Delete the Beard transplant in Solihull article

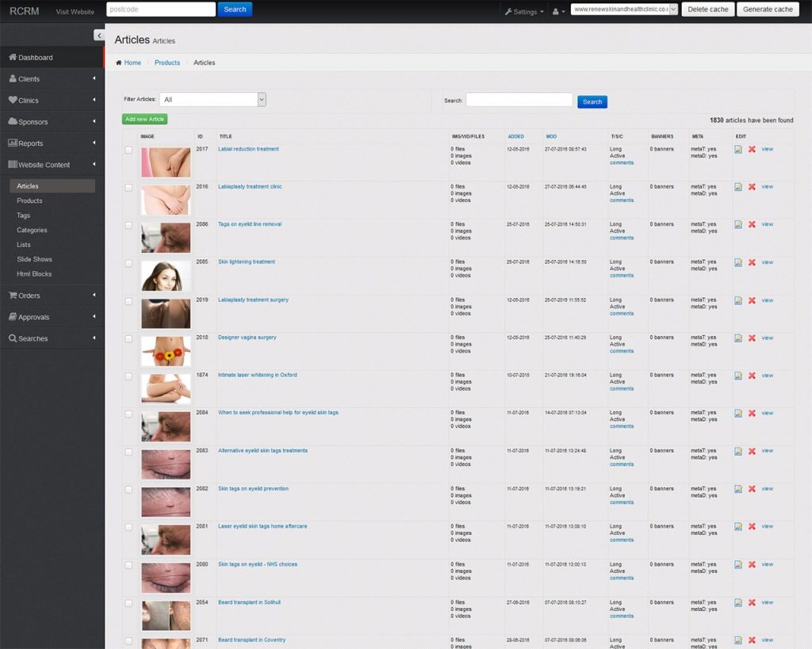pyautogui.click(x=752, y=602)
